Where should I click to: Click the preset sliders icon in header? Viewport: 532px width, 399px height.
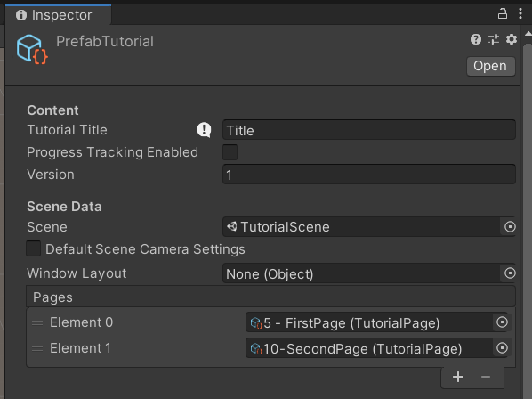(494, 39)
